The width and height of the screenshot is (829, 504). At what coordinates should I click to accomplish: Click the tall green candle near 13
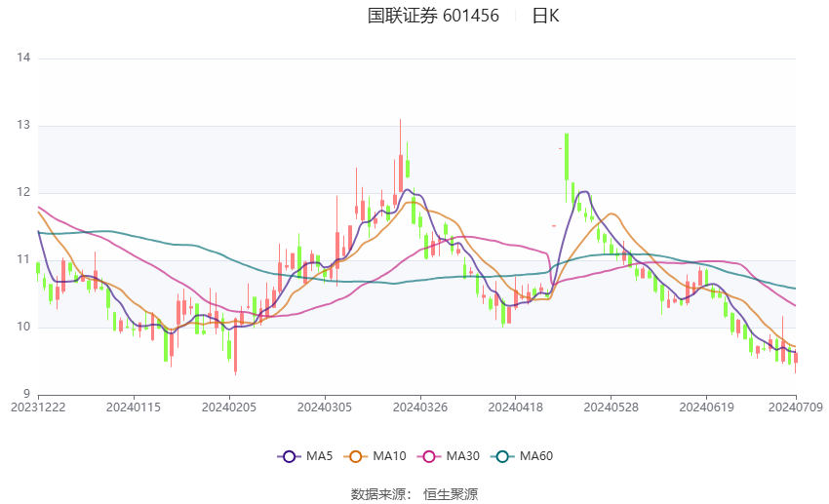(x=567, y=157)
